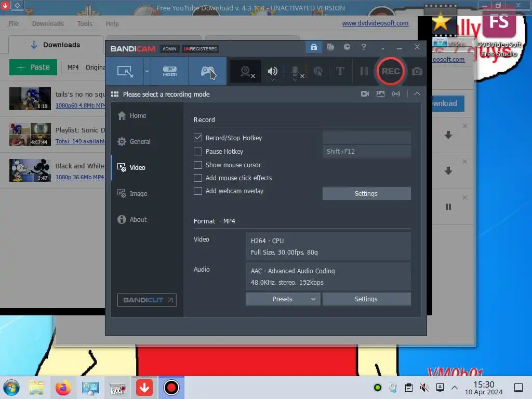
Task: Click the pause recording icon
Action: tap(364, 71)
